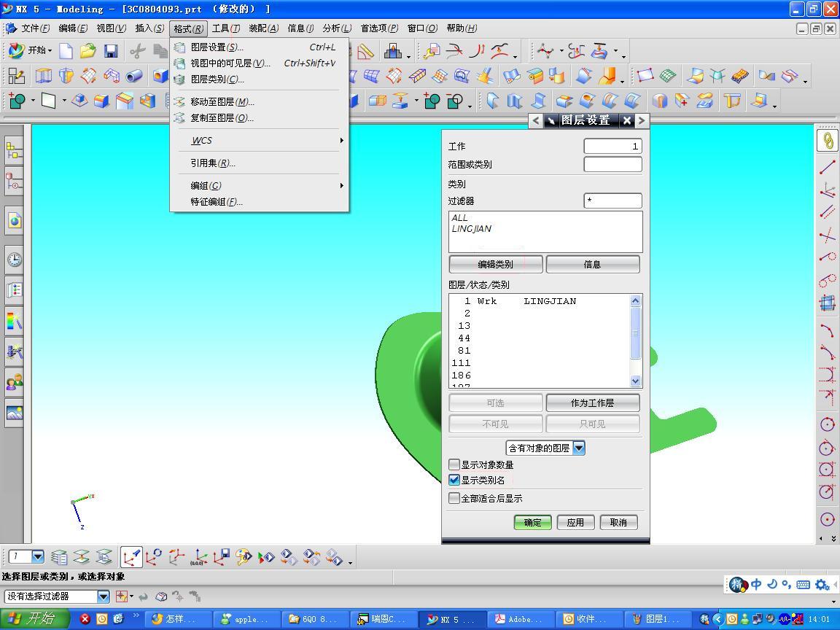Click the 应用 button
Screen dimensions: 840x630
(575, 522)
